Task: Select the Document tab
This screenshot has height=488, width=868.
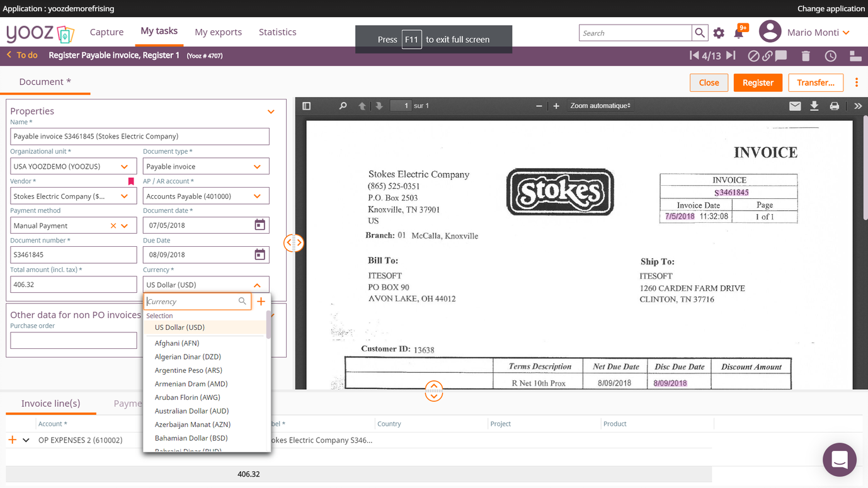Action: (45, 82)
